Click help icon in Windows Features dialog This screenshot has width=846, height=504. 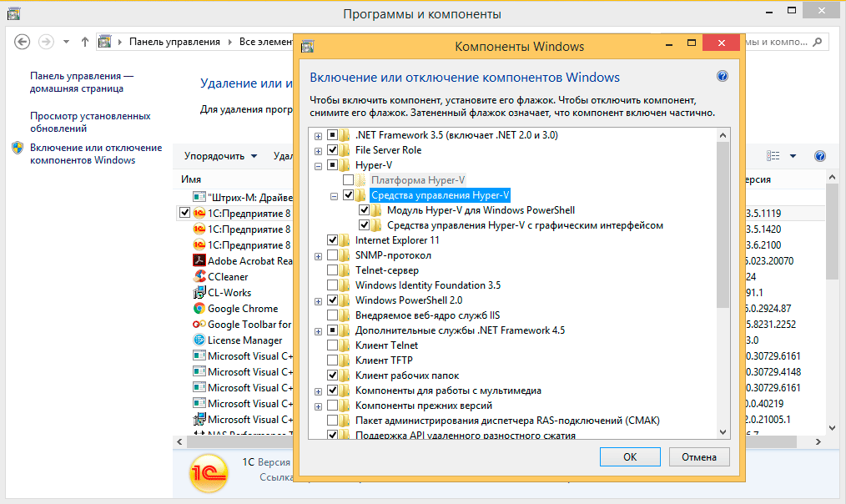pyautogui.click(x=722, y=76)
